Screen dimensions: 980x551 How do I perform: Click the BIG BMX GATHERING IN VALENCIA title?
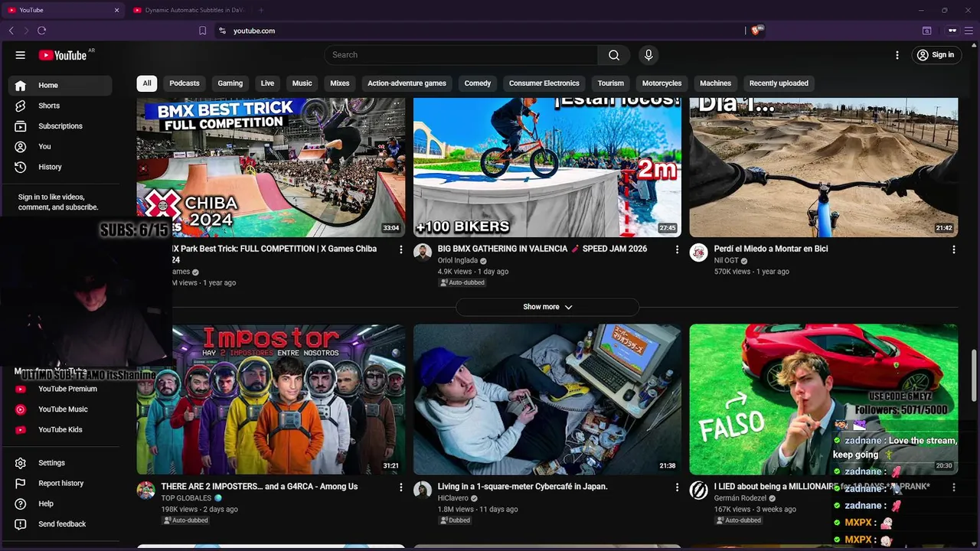(542, 249)
